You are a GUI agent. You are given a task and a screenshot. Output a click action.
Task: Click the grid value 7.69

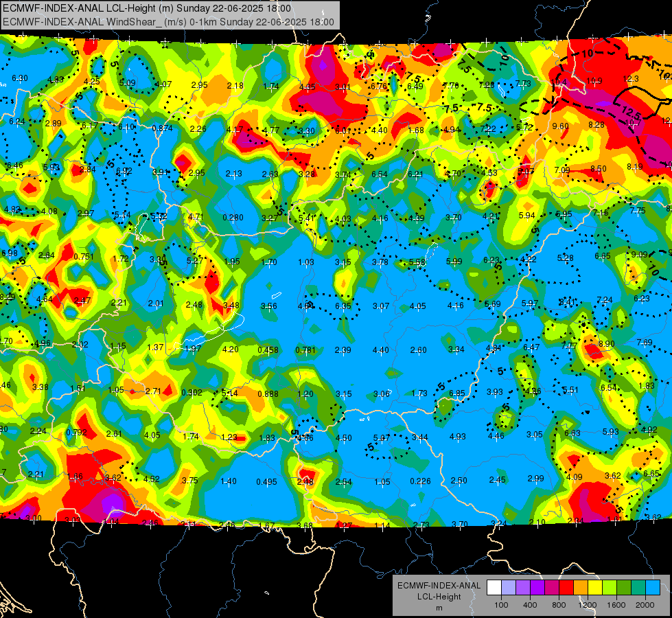click(x=644, y=342)
